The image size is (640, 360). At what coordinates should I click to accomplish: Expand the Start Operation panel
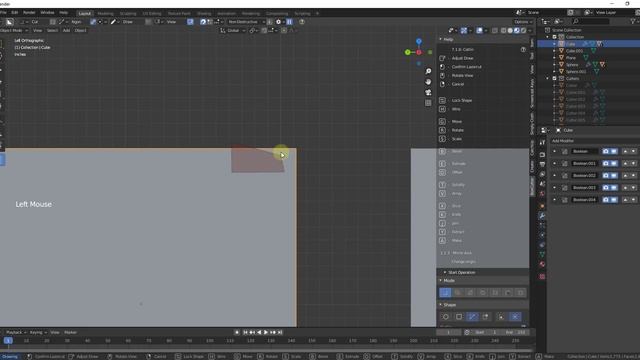coord(445,272)
